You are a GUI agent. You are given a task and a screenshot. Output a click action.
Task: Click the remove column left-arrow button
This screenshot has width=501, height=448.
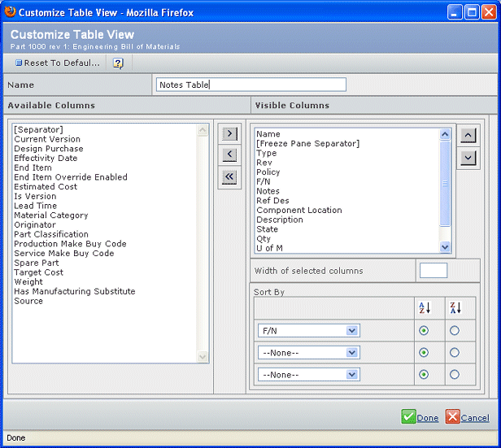pyautogui.click(x=229, y=154)
